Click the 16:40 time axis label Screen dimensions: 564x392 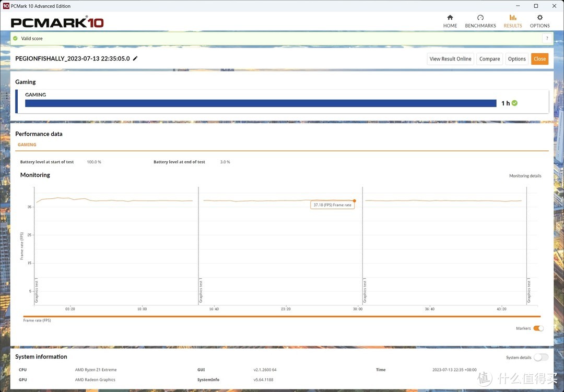coord(214,309)
